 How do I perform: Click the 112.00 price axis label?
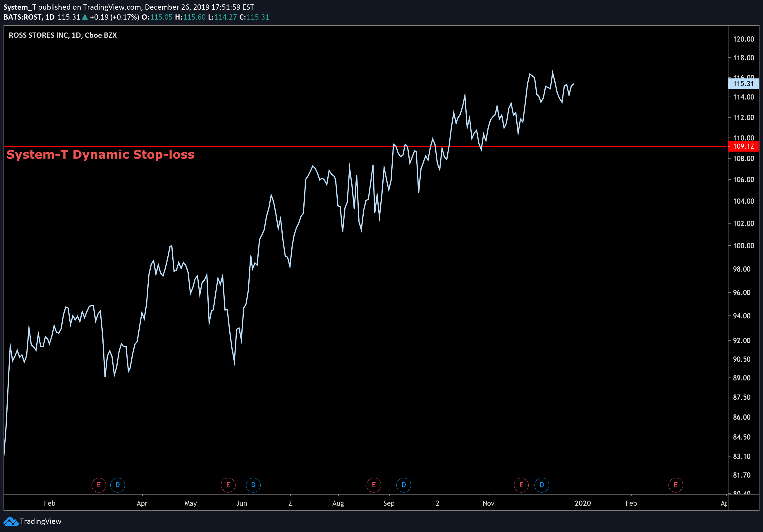[x=743, y=117]
